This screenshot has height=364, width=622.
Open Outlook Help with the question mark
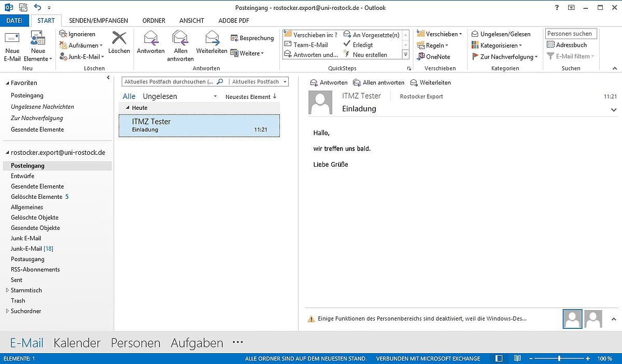point(556,7)
